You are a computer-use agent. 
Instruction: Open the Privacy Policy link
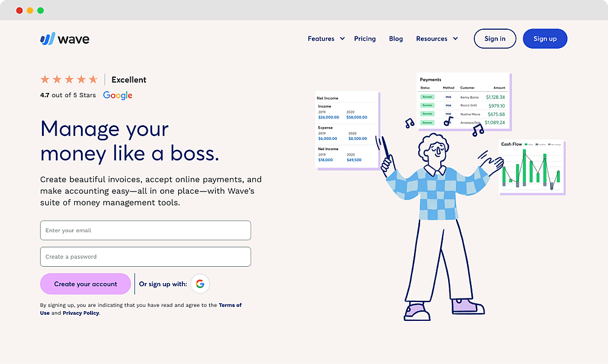[81, 313]
